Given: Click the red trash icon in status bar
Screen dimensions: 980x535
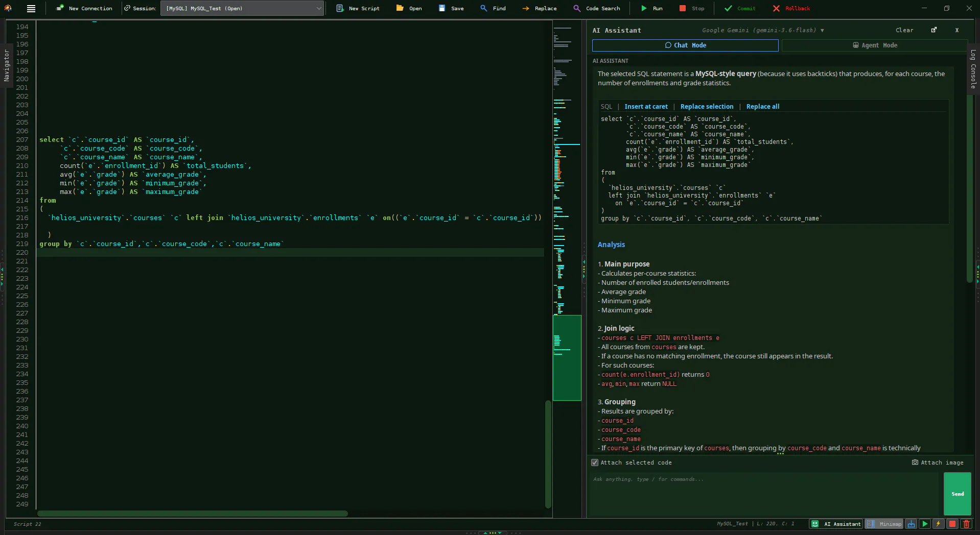Looking at the screenshot, I should pos(966,524).
